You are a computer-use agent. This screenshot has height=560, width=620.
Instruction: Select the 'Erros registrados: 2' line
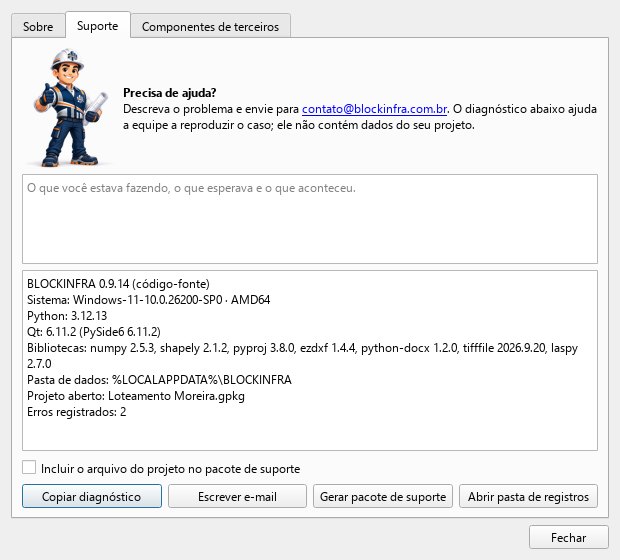click(76, 412)
